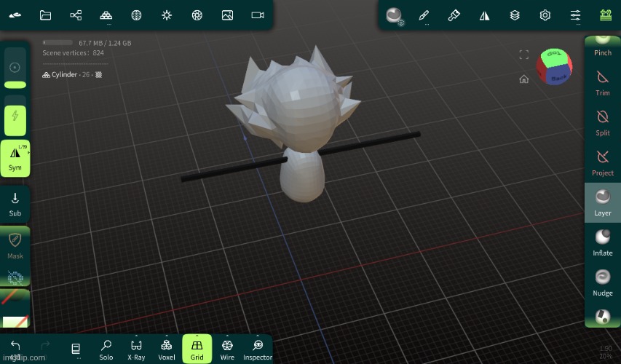
Task: Toggle Wire wireframe display
Action: pos(227,349)
